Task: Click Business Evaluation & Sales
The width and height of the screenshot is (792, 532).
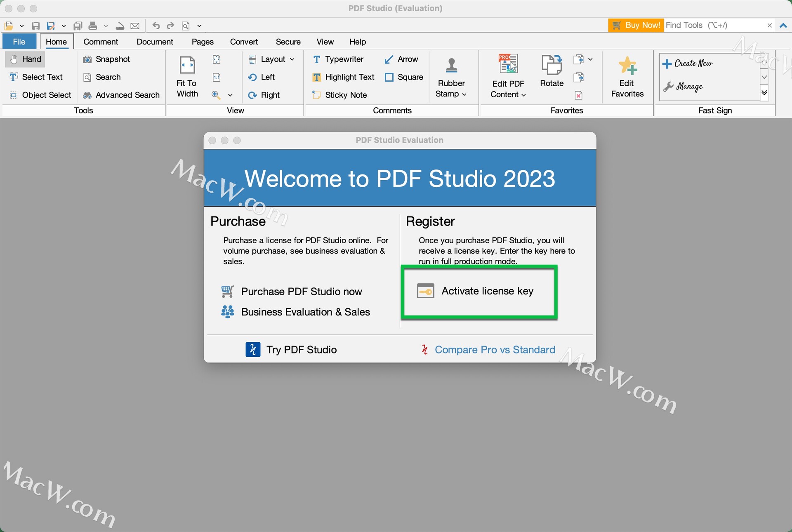Action: (295, 312)
